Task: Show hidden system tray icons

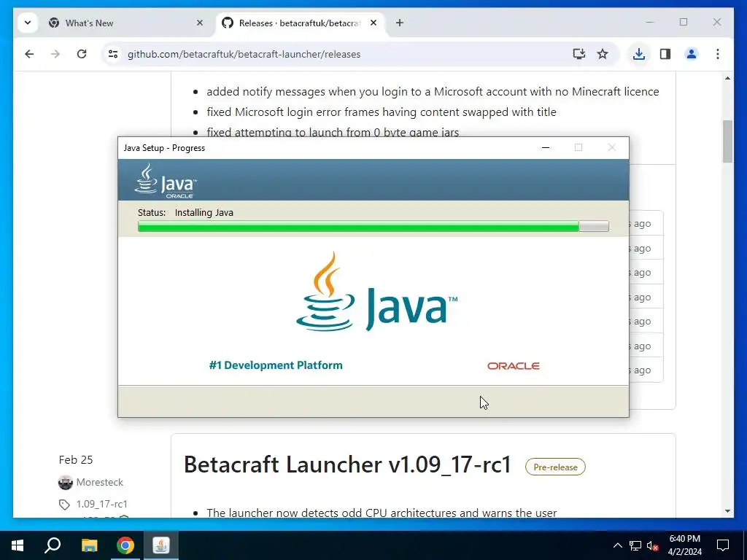Action: tap(617, 545)
